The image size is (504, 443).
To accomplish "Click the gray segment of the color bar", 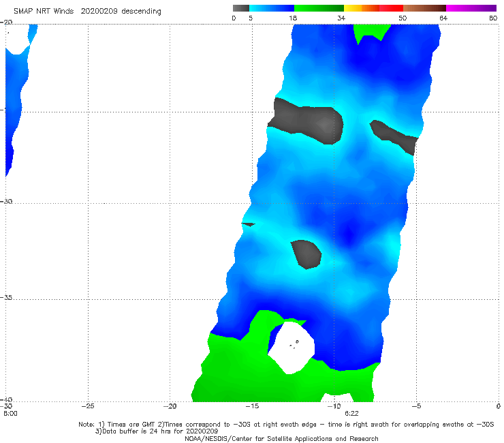I will click(x=241, y=8).
